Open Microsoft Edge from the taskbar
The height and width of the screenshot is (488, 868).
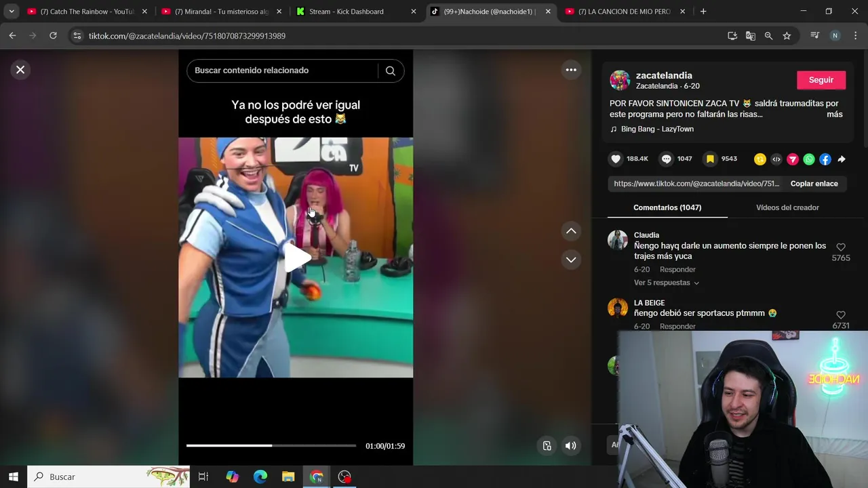pyautogui.click(x=260, y=476)
